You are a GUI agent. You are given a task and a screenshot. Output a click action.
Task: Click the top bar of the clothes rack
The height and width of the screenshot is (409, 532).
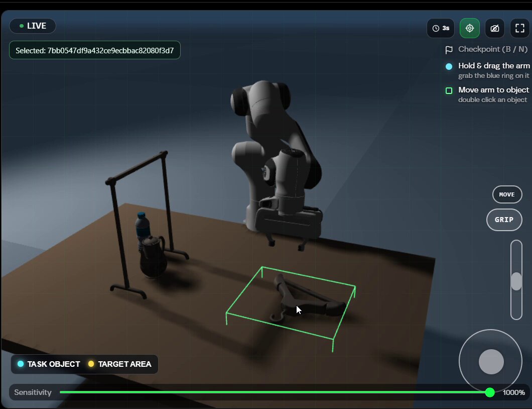pyautogui.click(x=137, y=167)
